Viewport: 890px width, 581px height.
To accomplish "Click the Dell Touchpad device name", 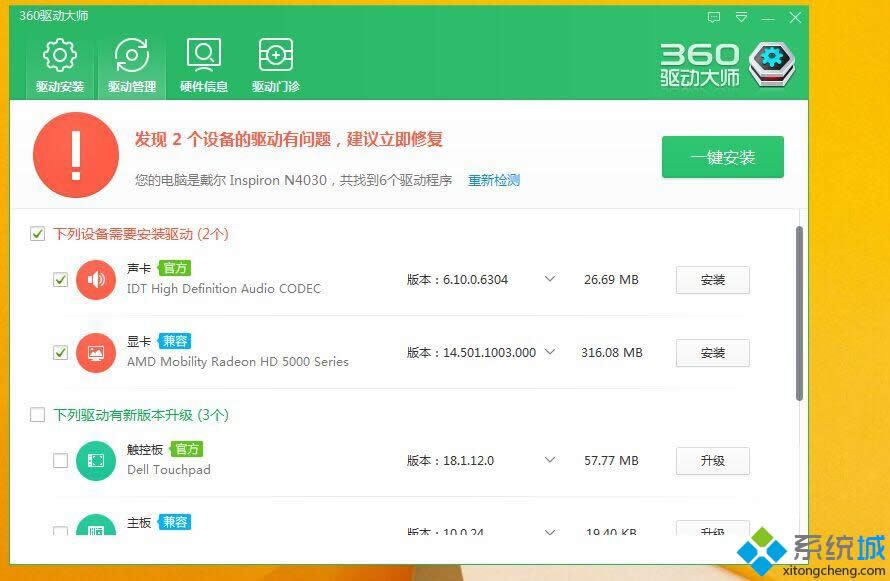I will pos(169,470).
